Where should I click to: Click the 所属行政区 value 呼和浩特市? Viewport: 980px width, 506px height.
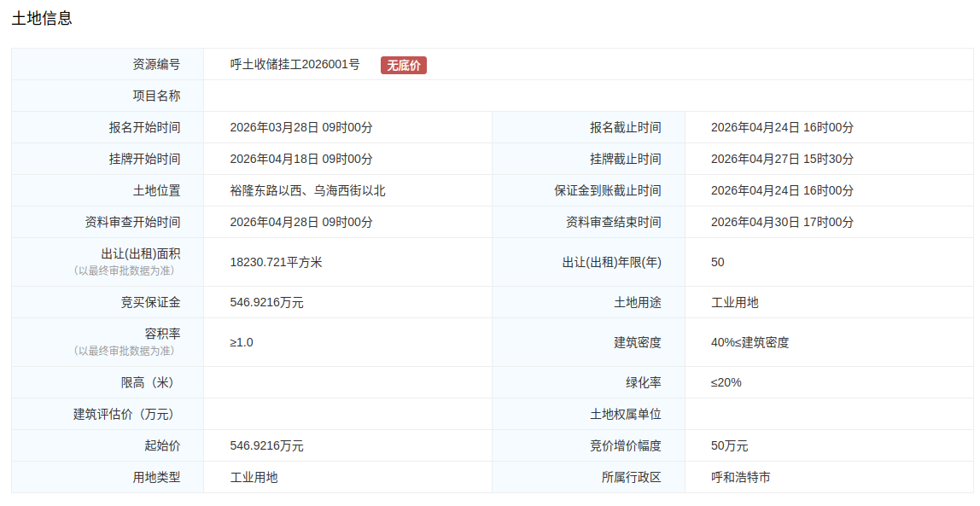(x=740, y=478)
